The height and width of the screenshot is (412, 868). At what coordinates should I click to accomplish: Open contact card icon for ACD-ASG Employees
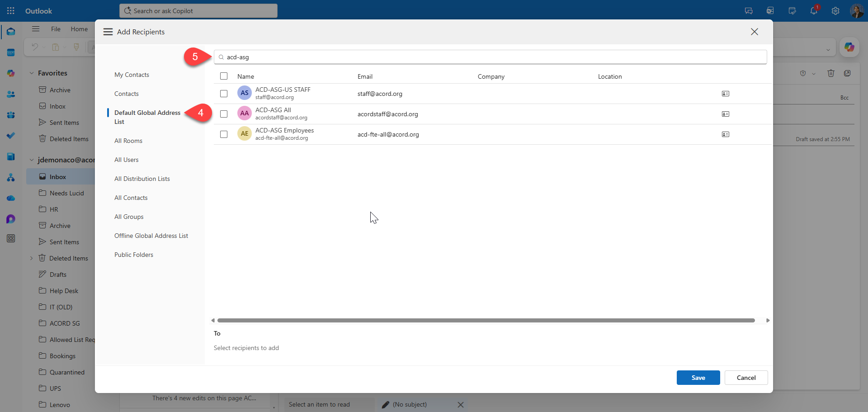pyautogui.click(x=725, y=134)
